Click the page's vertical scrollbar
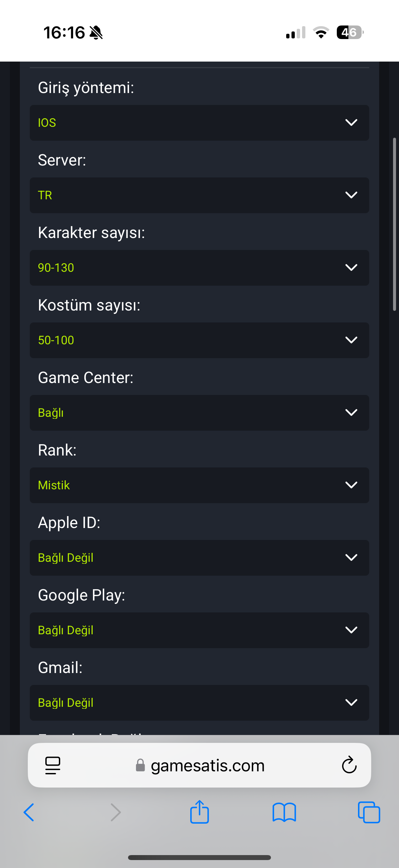The image size is (399, 868). (394, 224)
